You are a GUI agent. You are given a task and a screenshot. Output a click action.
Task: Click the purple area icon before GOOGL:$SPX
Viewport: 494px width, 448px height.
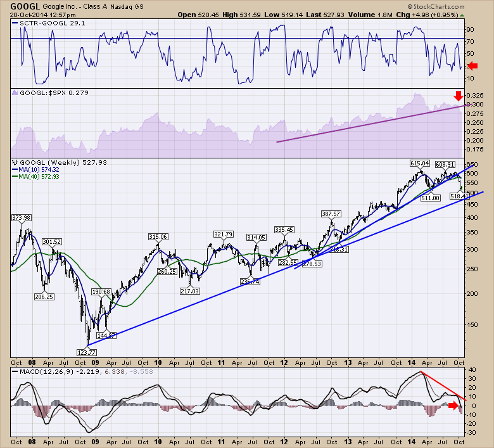(x=15, y=93)
